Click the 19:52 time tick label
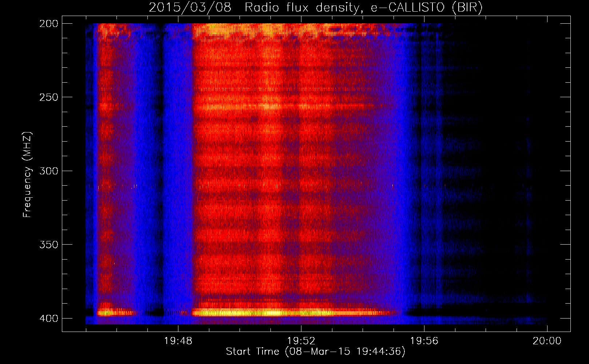Image resolution: width=589 pixels, height=364 pixels. (x=301, y=341)
